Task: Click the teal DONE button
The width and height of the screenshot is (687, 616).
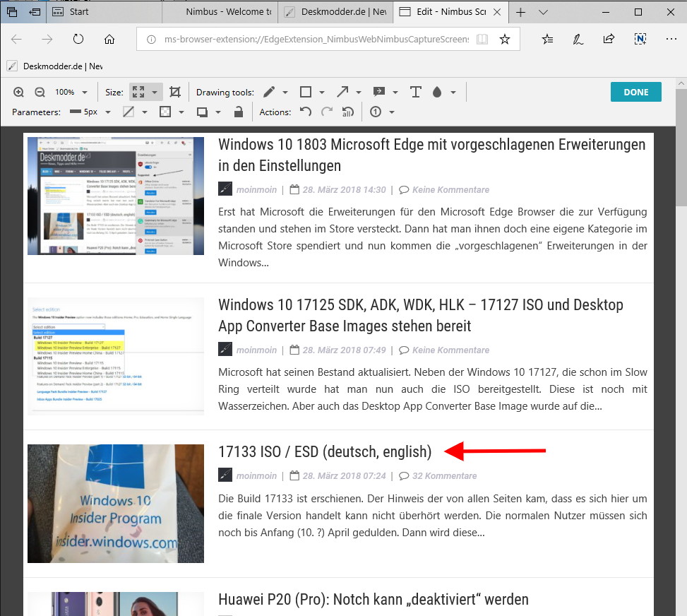Action: [x=635, y=92]
